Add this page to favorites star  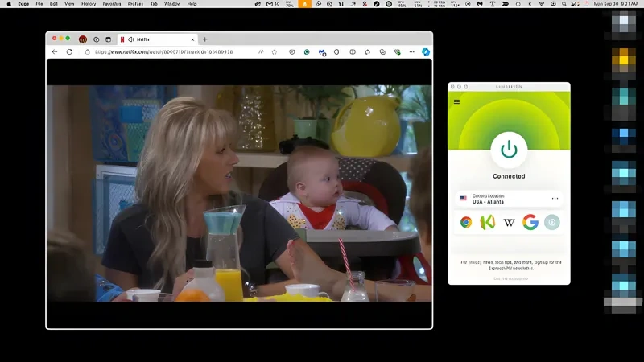[x=275, y=52]
